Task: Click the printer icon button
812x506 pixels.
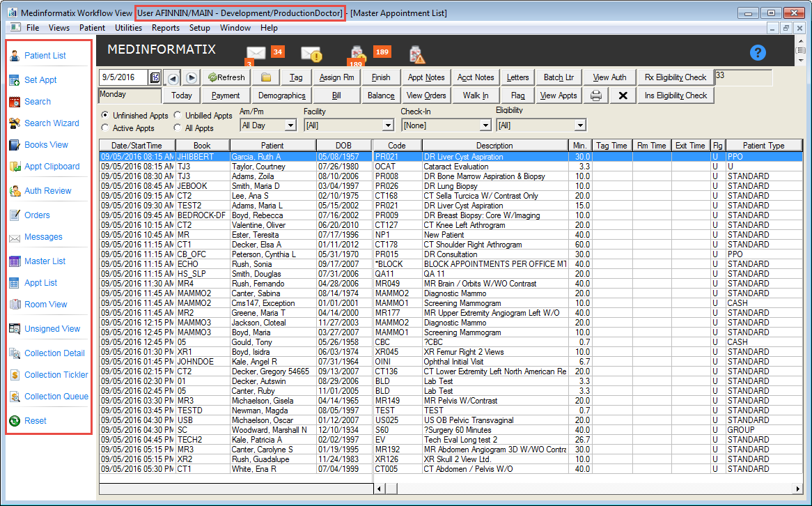Action: [596, 95]
